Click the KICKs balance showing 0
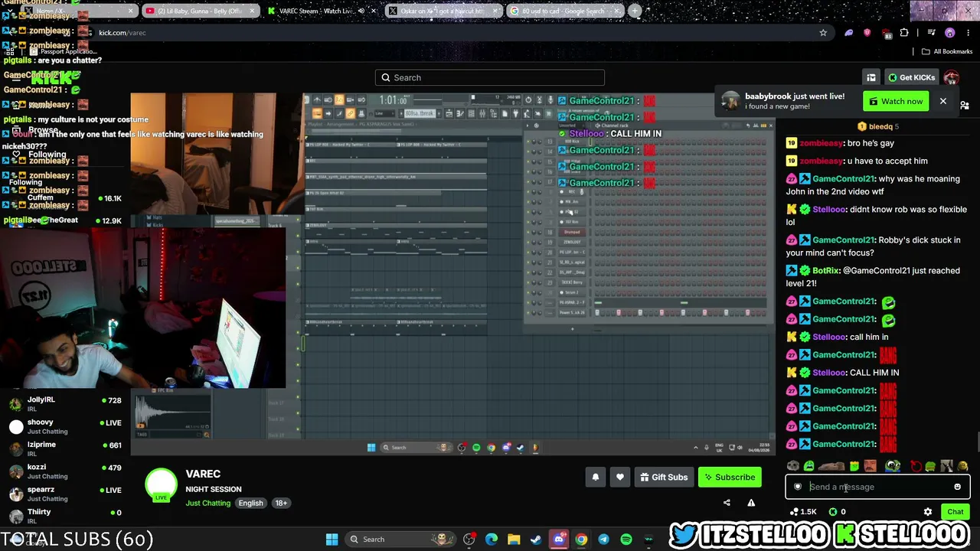This screenshot has height=551, width=980. pyautogui.click(x=837, y=512)
